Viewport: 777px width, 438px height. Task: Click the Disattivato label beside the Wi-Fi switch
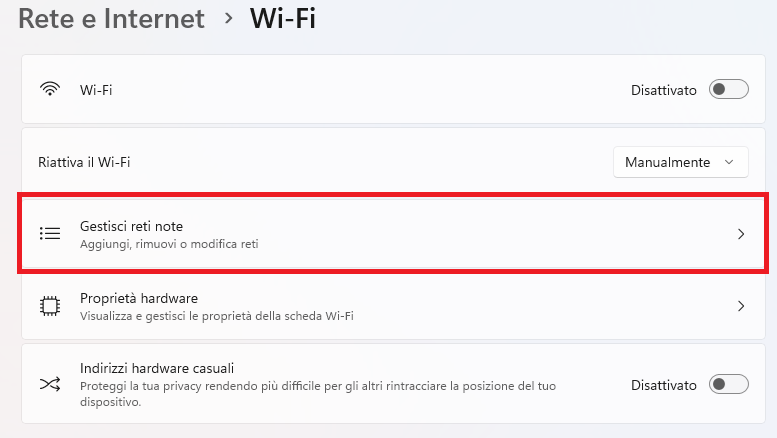(664, 90)
